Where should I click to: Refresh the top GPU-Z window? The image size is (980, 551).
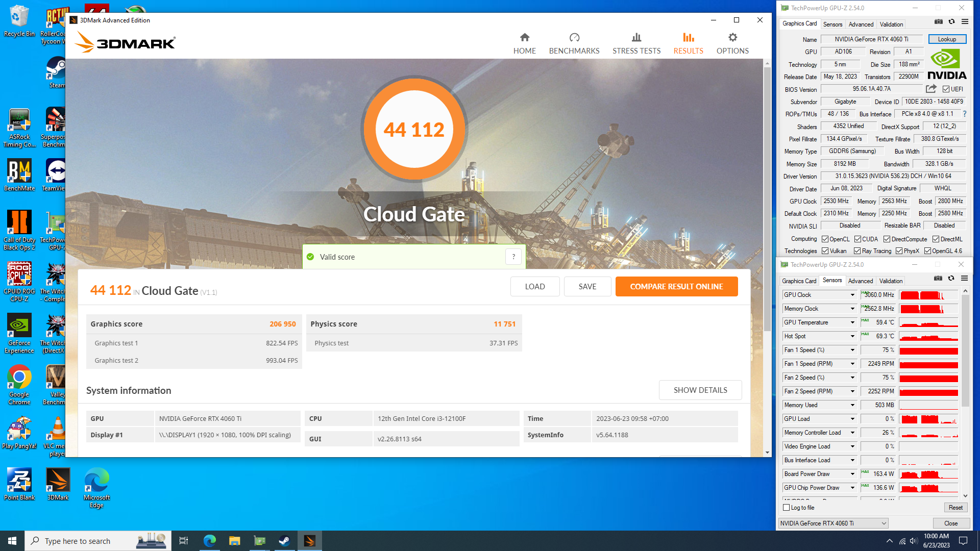coord(951,21)
